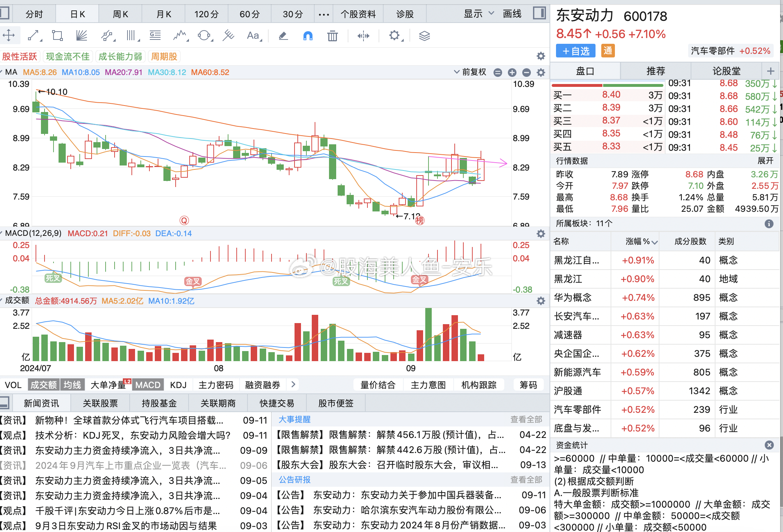Click the horizontal compress chart icon
The width and height of the screenshot is (783, 532).
tap(363, 36)
